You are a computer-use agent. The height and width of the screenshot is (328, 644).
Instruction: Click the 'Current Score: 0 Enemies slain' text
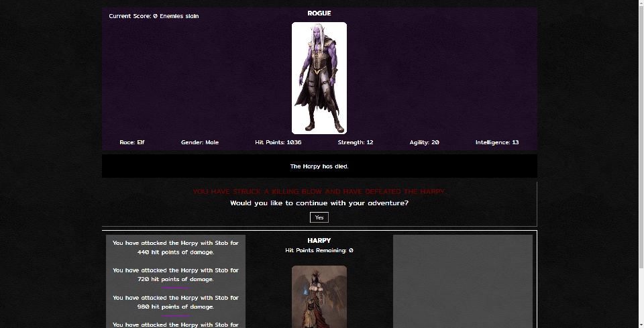[x=154, y=16]
